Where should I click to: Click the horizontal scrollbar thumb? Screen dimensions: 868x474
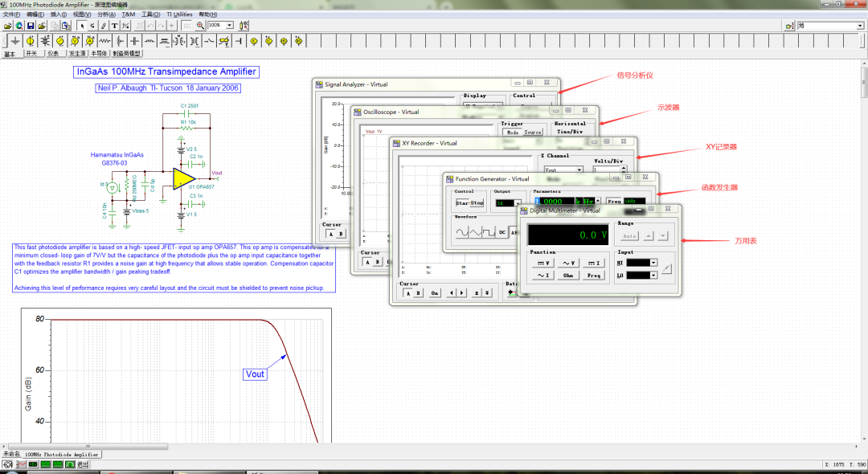pyautogui.click(x=88, y=447)
